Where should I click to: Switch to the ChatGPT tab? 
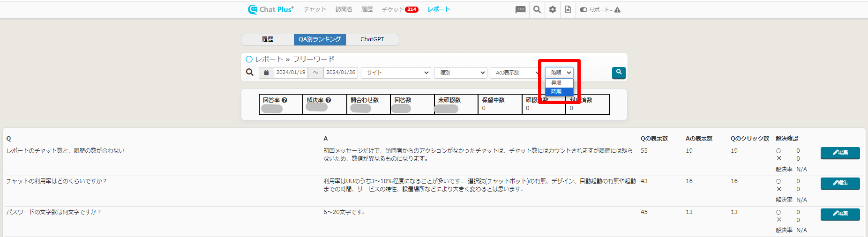372,39
